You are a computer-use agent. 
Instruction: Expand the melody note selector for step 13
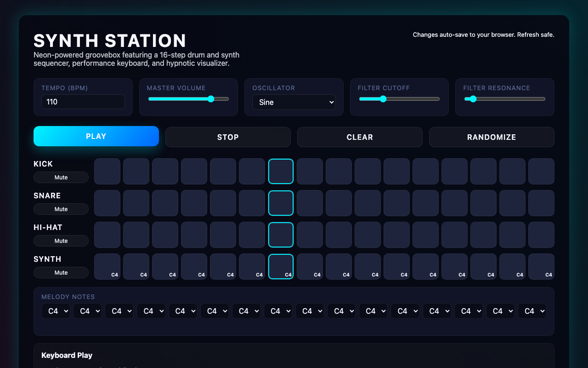(x=437, y=311)
